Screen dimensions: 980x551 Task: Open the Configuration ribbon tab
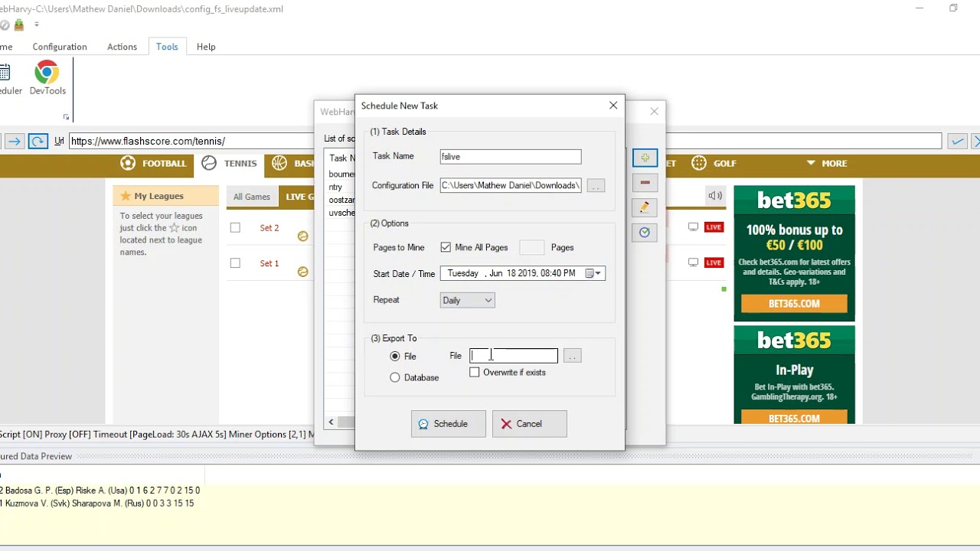pos(60,47)
